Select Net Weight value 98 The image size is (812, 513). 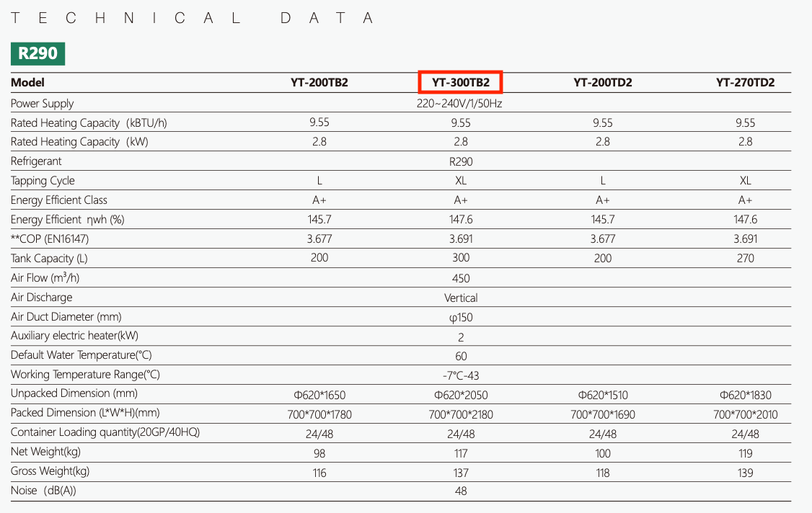coord(319,453)
